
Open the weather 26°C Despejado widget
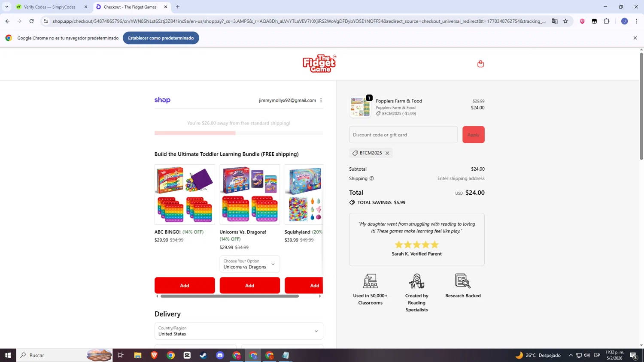(x=538, y=355)
